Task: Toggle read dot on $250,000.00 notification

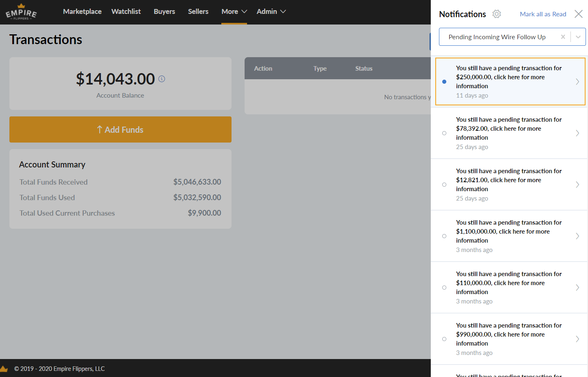Action: coord(444,82)
